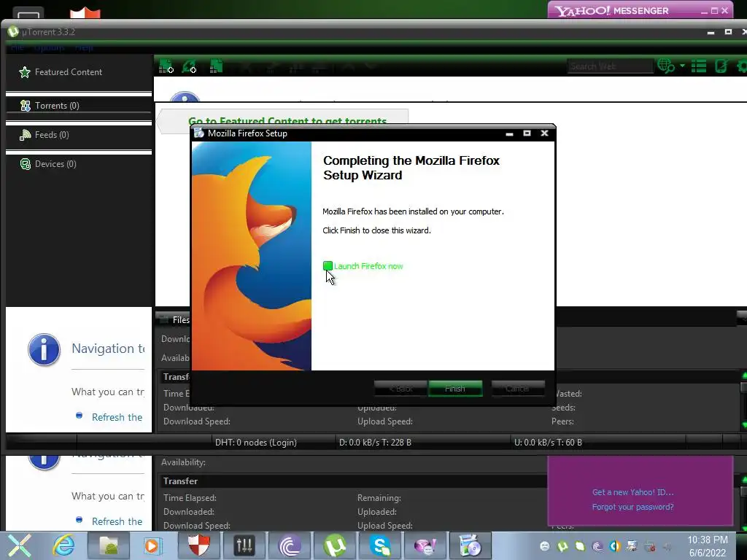The image size is (747, 560).
Task: Click the Devices icon in the sidebar
Action: (26, 164)
